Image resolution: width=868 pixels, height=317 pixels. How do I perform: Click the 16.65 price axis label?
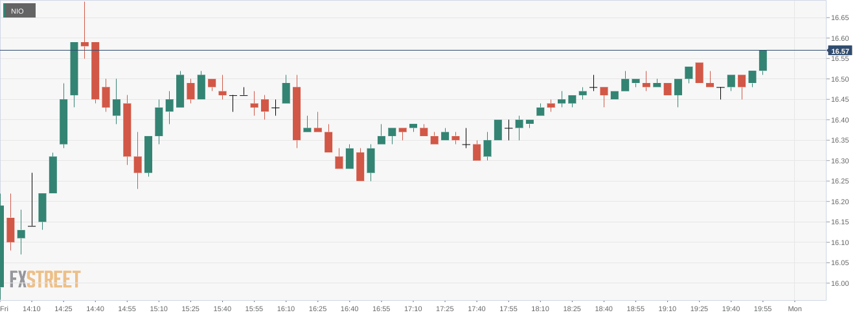[x=840, y=18]
